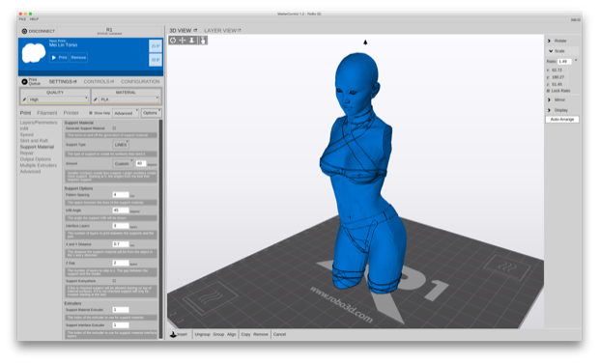Image resolution: width=599 pixels, height=364 pixels.
Task: Select the zoom view tool icon
Action: (x=192, y=41)
